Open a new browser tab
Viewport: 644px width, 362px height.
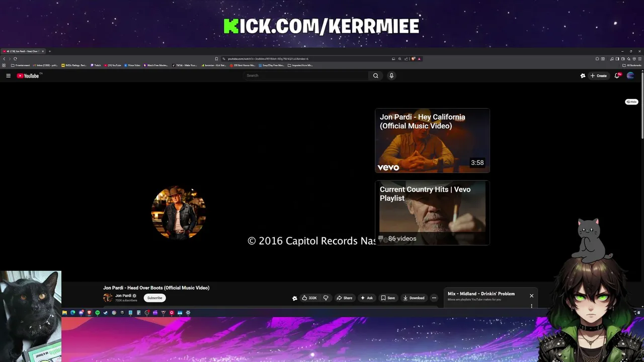(x=49, y=51)
